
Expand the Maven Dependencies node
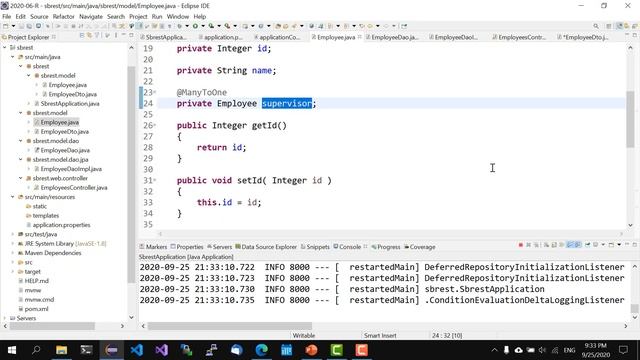(x=13, y=253)
